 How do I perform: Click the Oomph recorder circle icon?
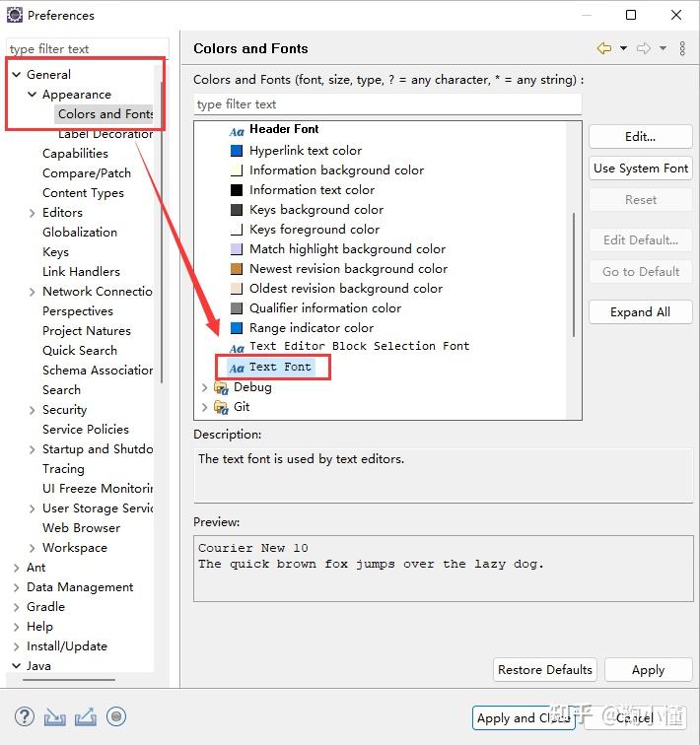point(116,716)
